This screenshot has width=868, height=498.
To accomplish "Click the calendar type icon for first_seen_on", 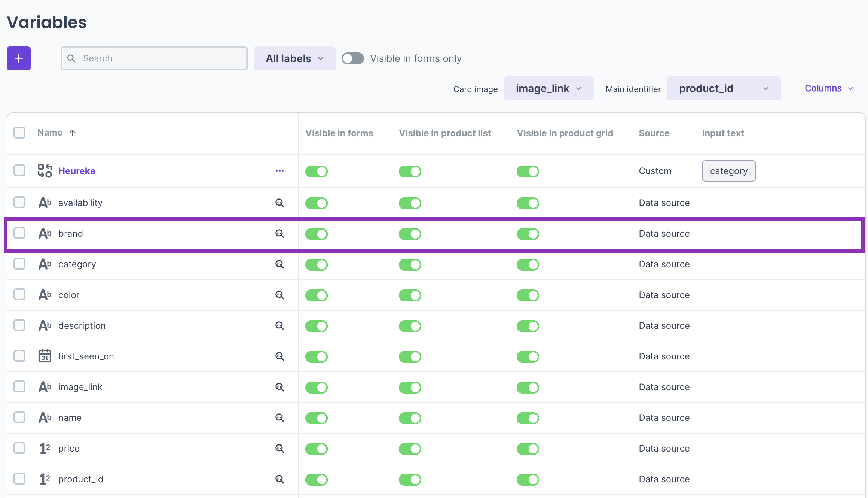I will tap(45, 356).
